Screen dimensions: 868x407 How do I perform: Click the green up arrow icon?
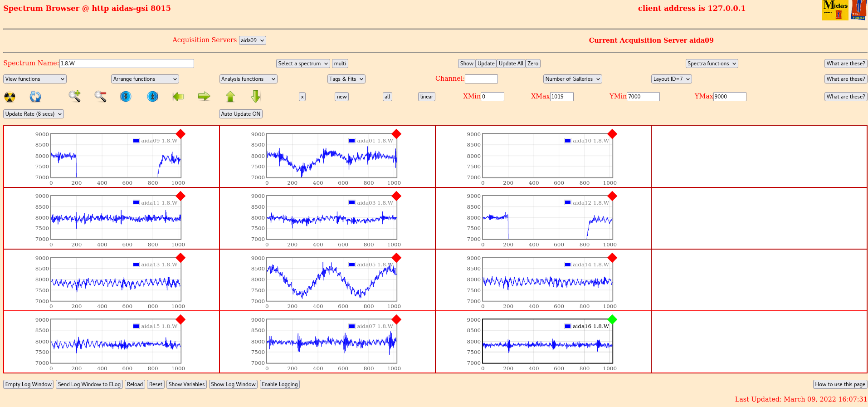point(230,96)
